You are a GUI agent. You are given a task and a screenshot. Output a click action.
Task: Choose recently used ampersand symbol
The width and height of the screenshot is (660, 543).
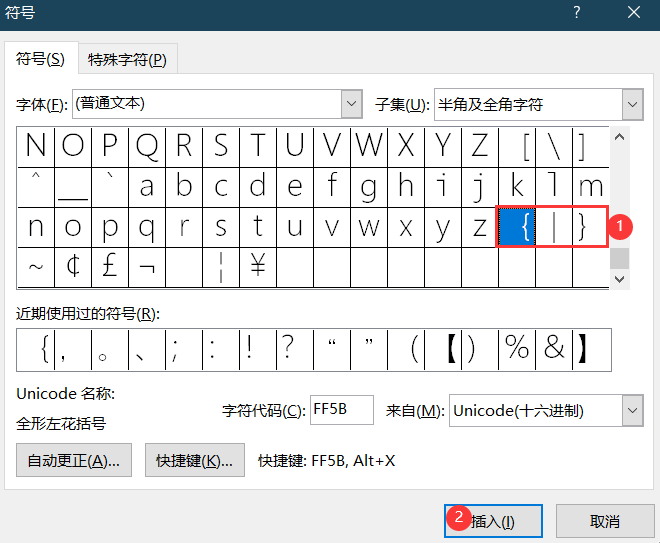click(x=554, y=350)
